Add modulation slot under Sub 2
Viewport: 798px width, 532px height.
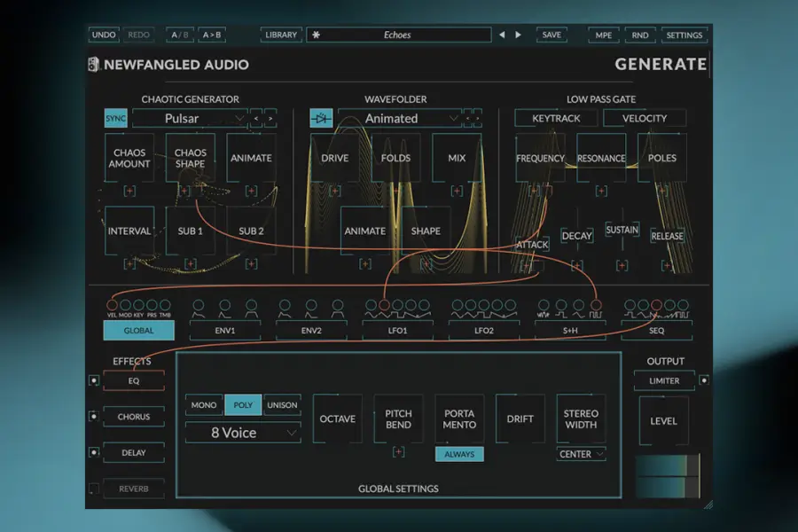(x=251, y=263)
